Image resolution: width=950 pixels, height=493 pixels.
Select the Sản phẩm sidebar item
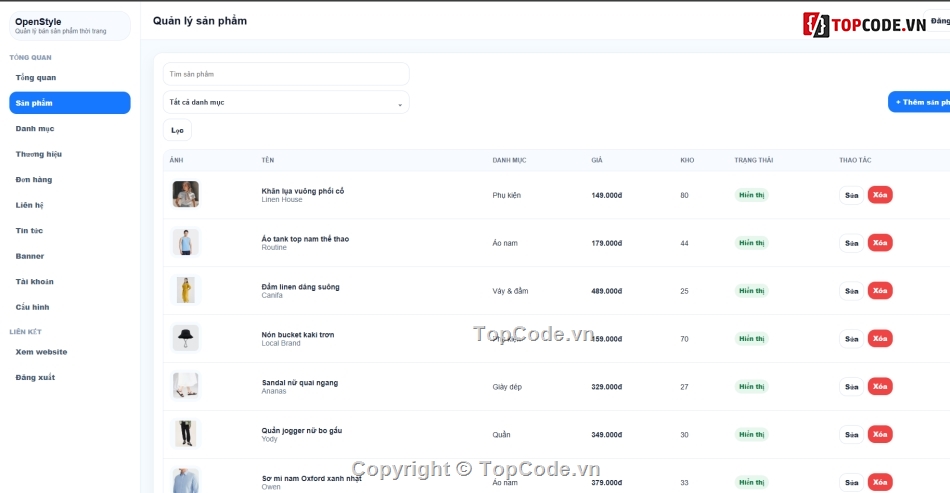click(x=70, y=103)
